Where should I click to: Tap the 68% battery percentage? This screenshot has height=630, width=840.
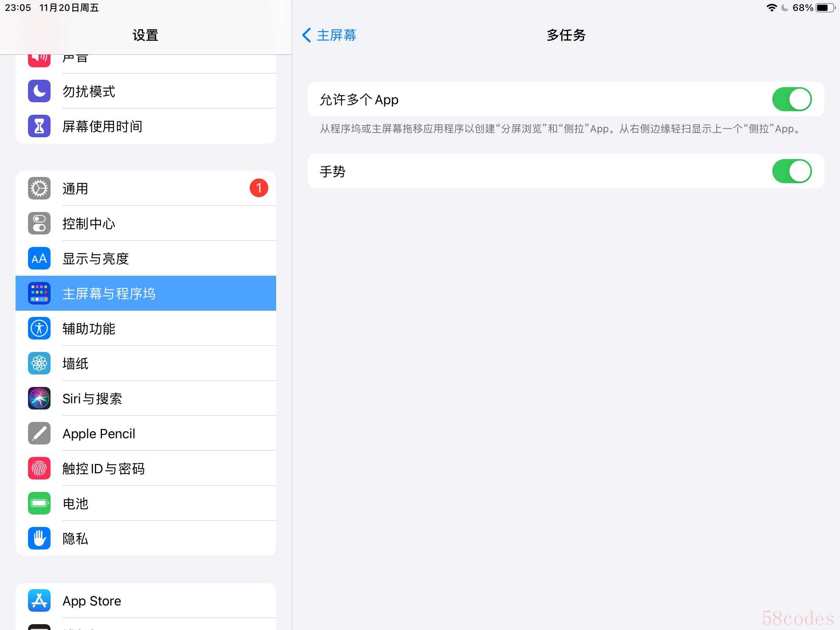[803, 8]
